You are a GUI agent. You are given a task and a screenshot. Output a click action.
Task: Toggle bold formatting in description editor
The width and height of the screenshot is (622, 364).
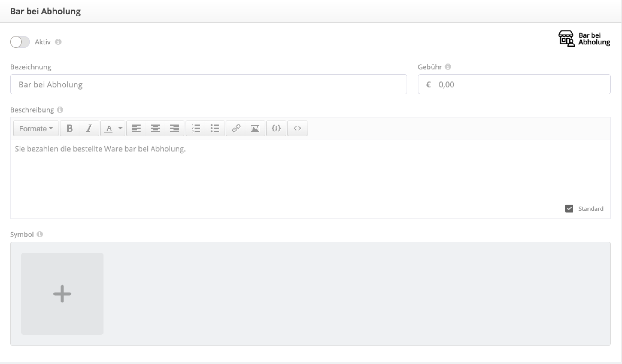(70, 128)
